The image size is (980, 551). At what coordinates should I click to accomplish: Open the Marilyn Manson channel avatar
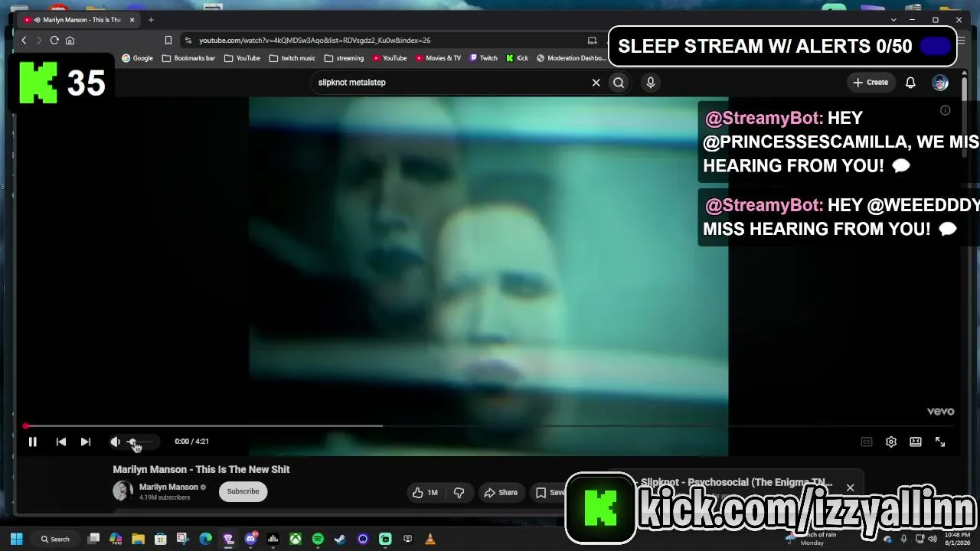[122, 491]
